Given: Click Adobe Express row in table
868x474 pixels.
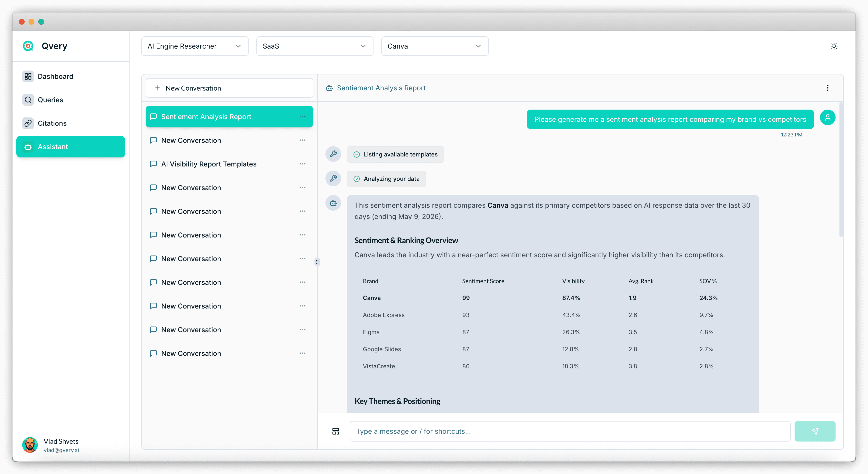Looking at the screenshot, I should 553,315.
